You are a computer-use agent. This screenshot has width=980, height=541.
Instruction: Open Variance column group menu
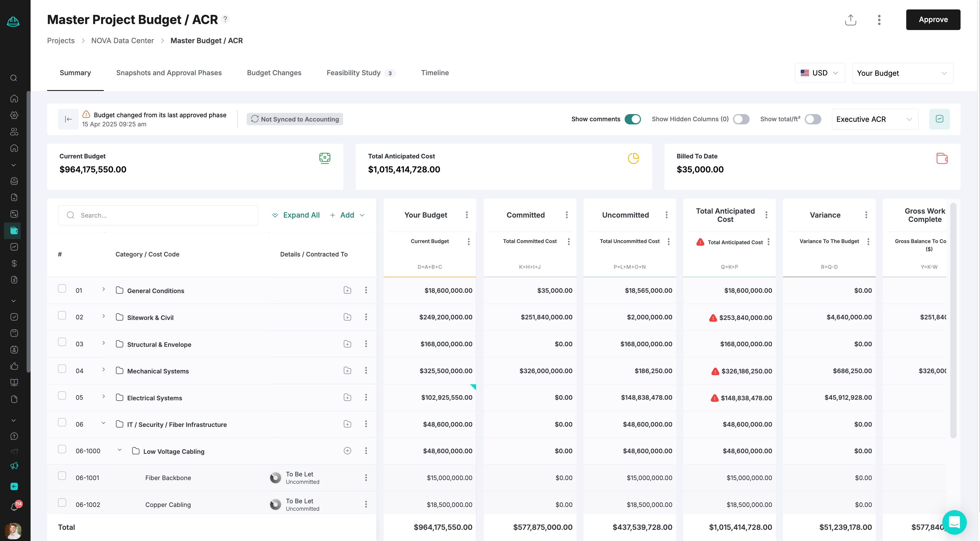[x=866, y=215]
